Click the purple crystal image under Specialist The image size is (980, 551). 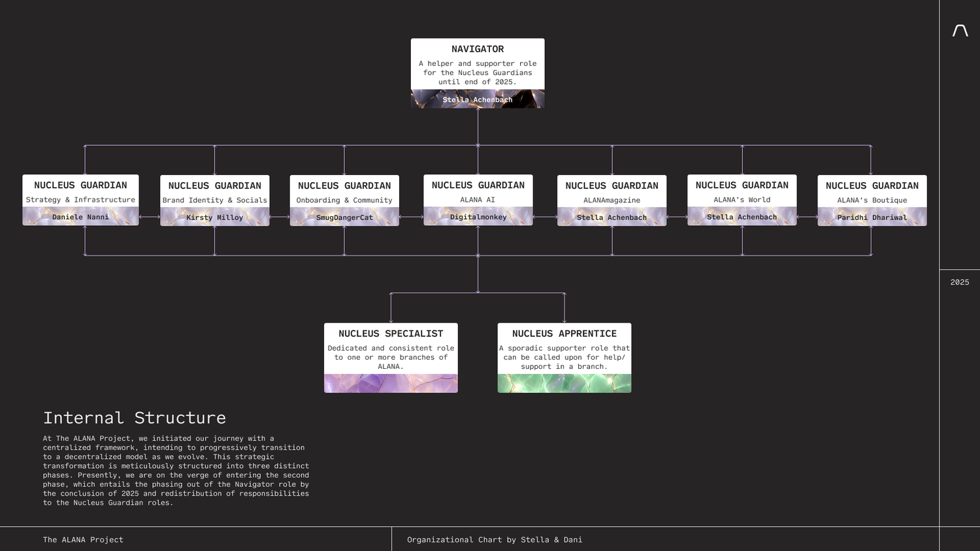391,383
